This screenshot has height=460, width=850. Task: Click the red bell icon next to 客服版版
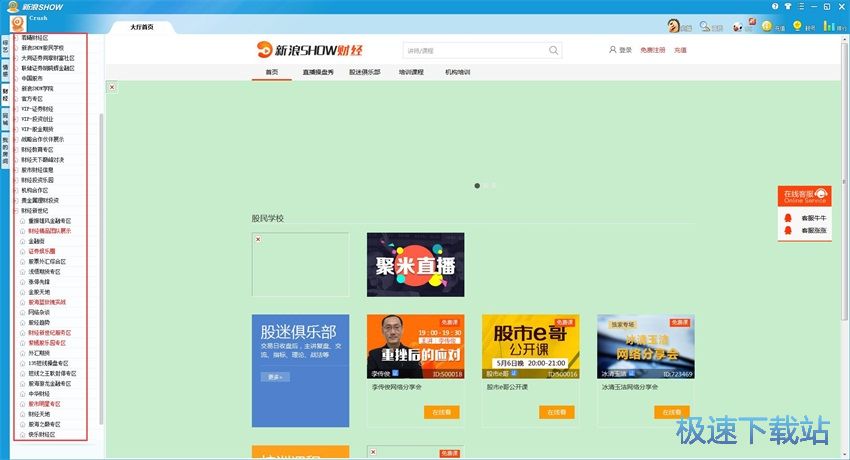788,230
